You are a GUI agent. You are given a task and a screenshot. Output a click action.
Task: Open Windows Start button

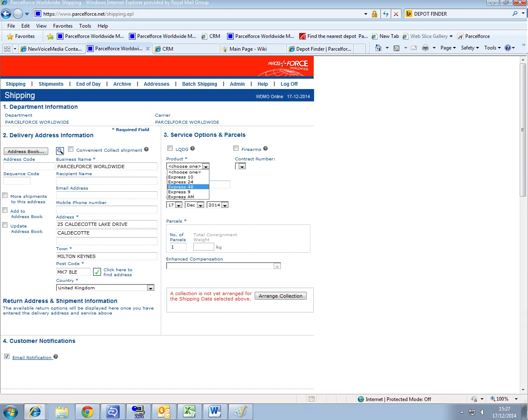click(10, 412)
